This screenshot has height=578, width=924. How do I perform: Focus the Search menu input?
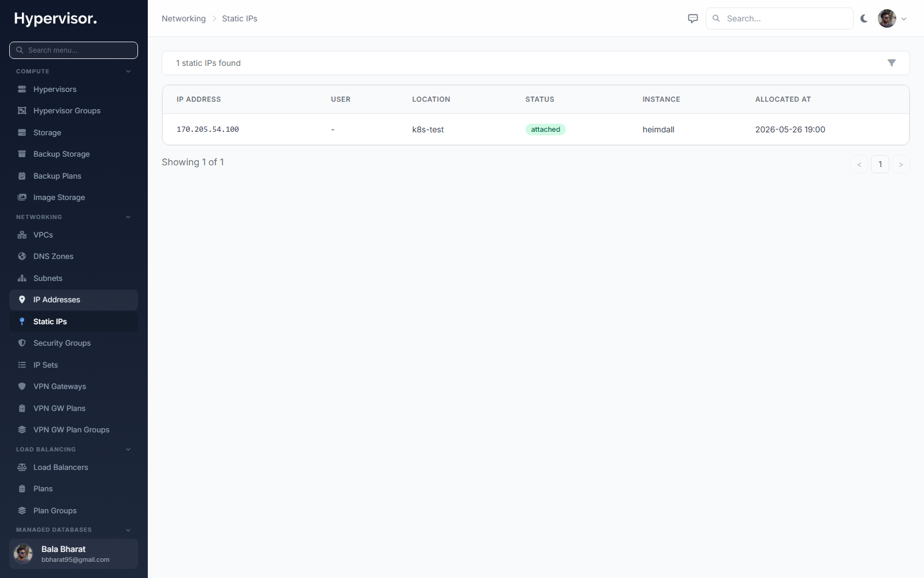pos(73,50)
